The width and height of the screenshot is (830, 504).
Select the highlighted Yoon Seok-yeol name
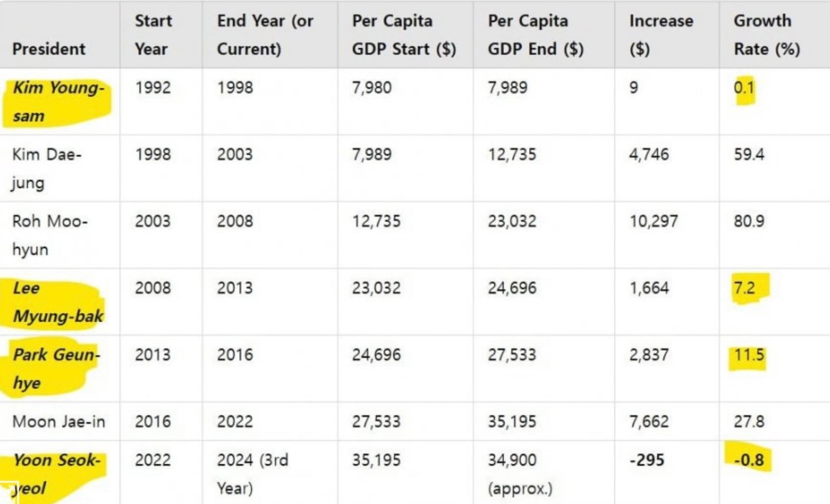pyautogui.click(x=56, y=474)
